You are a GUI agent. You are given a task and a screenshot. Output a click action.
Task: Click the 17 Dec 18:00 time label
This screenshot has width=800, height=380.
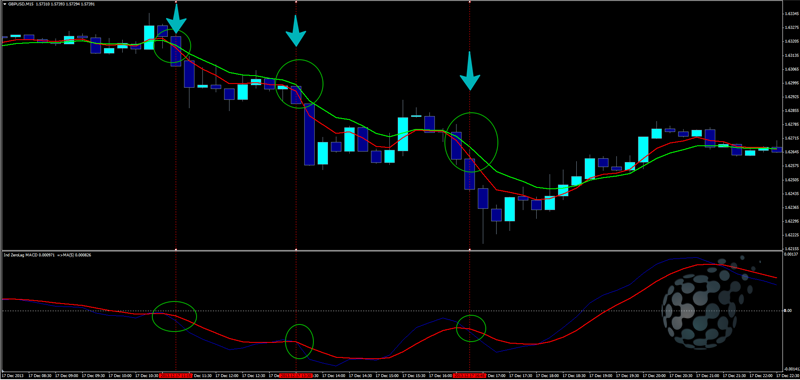[x=547, y=375]
